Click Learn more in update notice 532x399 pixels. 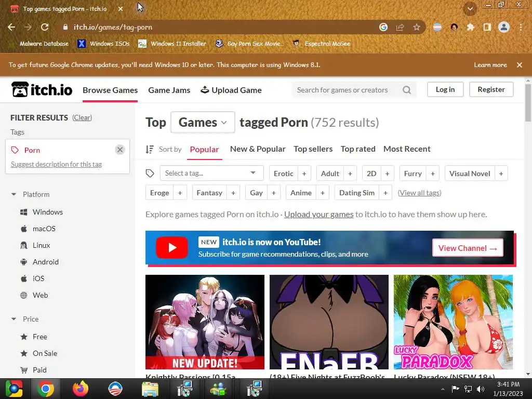[x=490, y=65]
